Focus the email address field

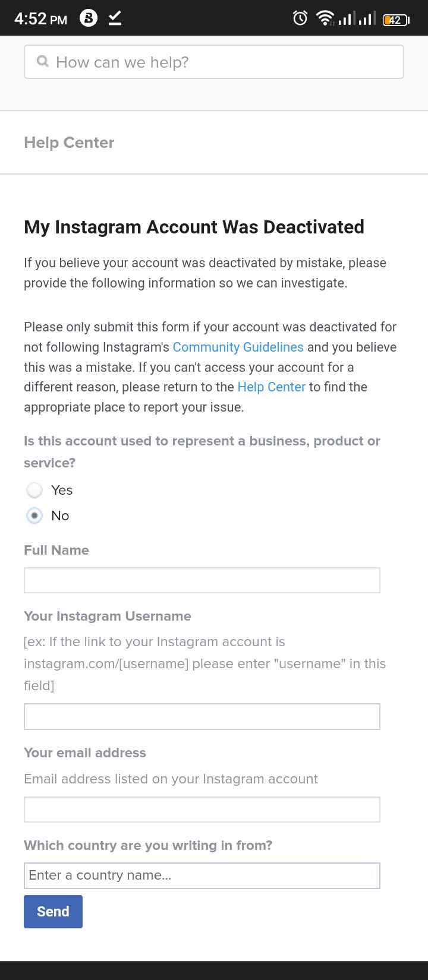click(x=202, y=810)
